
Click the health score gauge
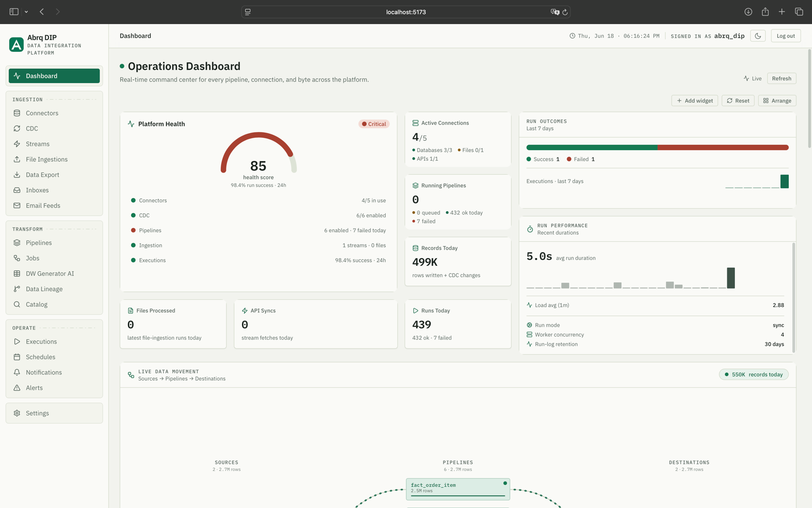click(x=258, y=153)
